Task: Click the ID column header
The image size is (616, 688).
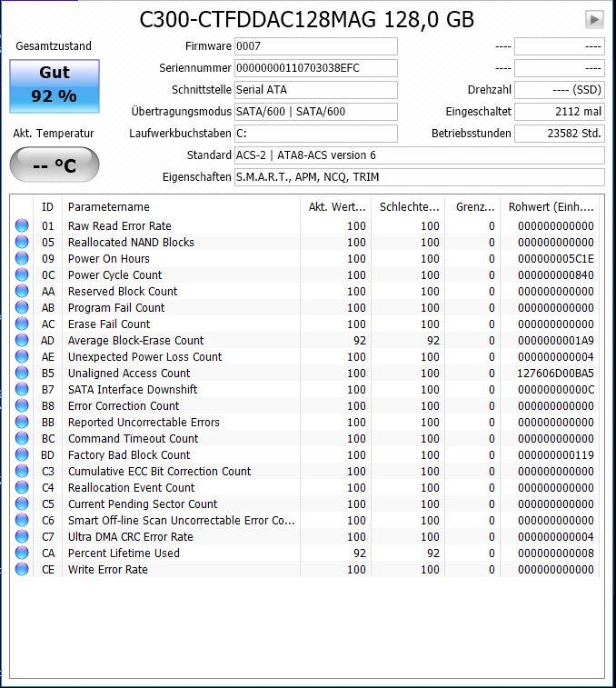Action: click(47, 206)
